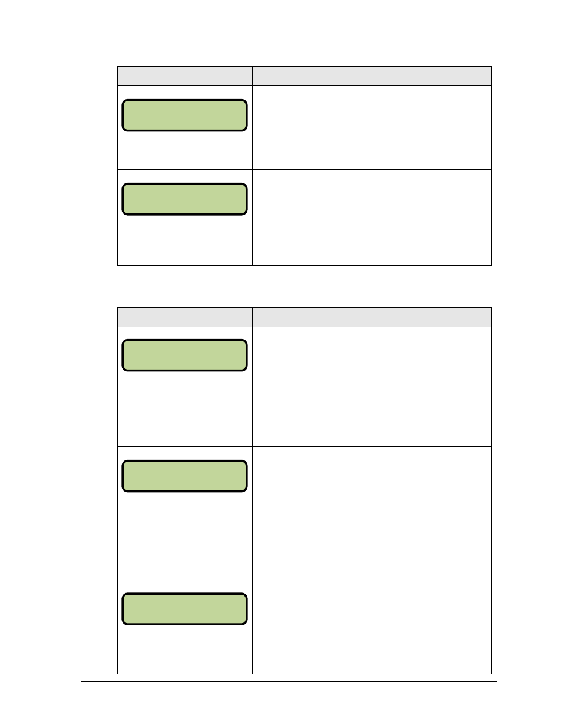This screenshot has height=728, width=562.
Task: Select the empty description cell in lower table's first row
Action: [372, 386]
